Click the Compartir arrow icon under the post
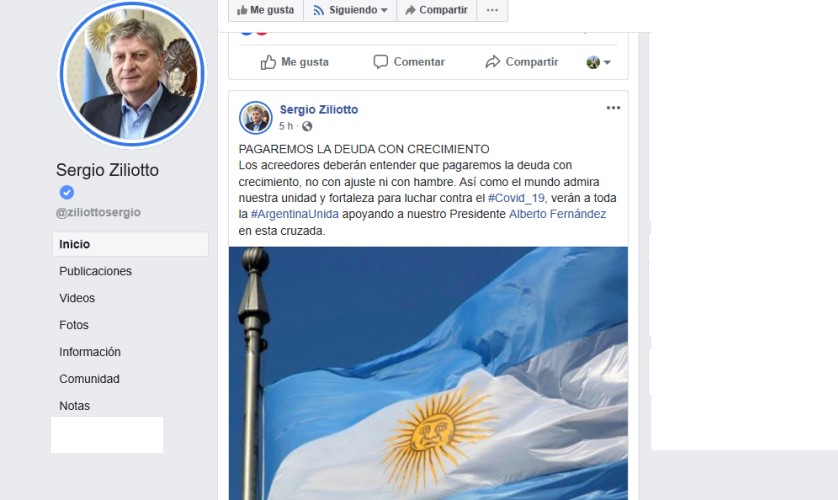Screen dimensions: 838x500 click(x=492, y=61)
